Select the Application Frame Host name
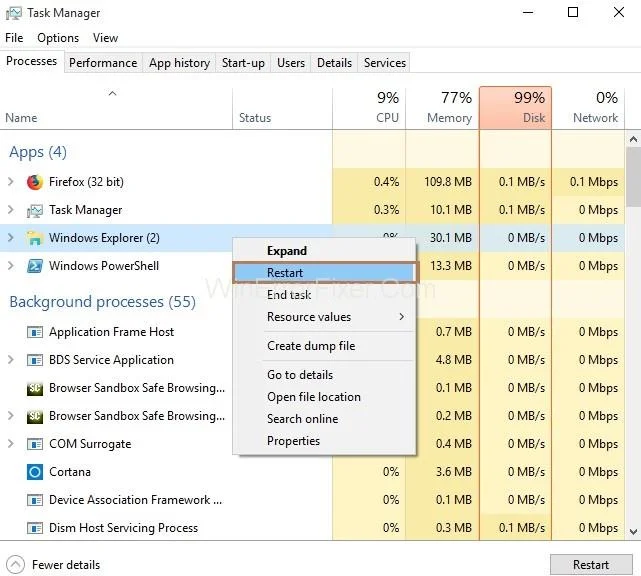 pos(112,332)
